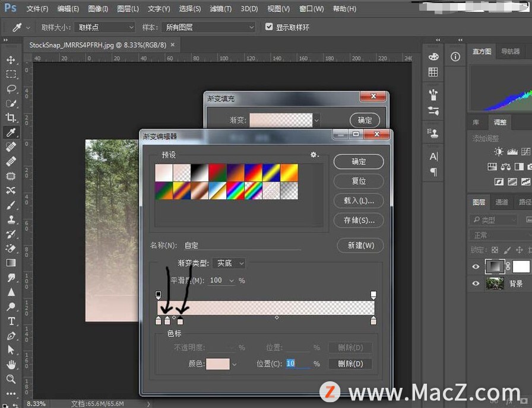Select the Hand tool
Viewport: 532px width, 408px height.
coord(11,365)
